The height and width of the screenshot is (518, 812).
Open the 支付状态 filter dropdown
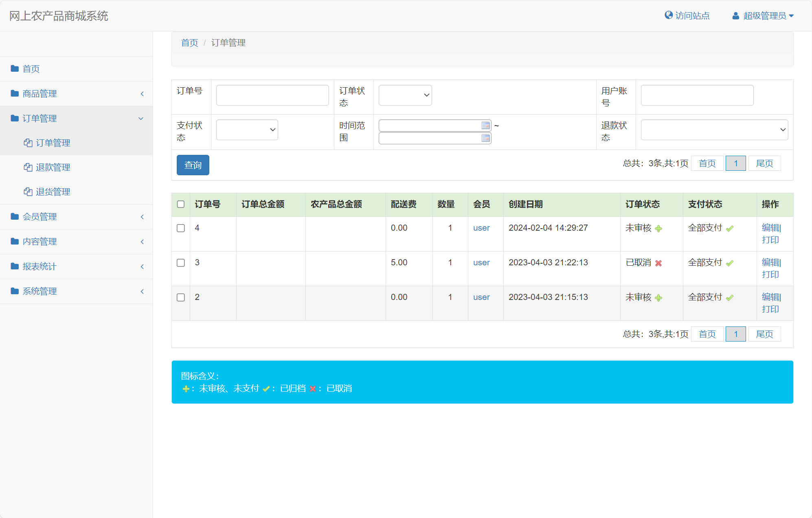click(247, 130)
